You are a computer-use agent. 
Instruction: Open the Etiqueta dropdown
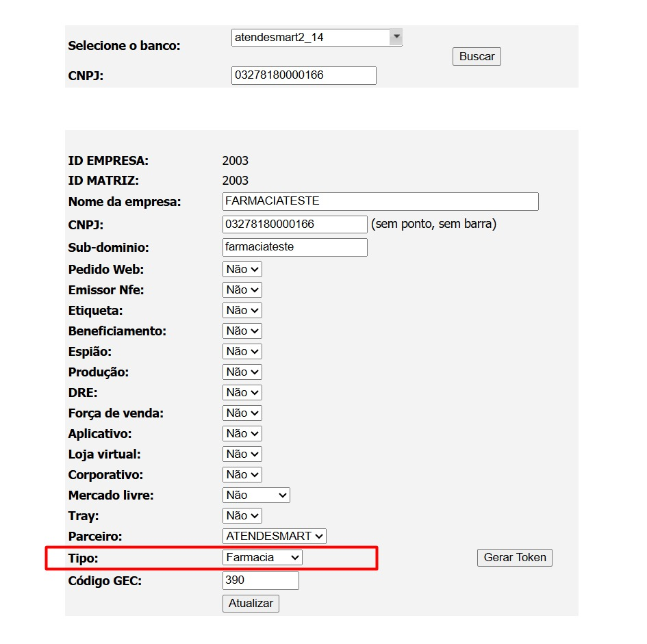pyautogui.click(x=241, y=310)
